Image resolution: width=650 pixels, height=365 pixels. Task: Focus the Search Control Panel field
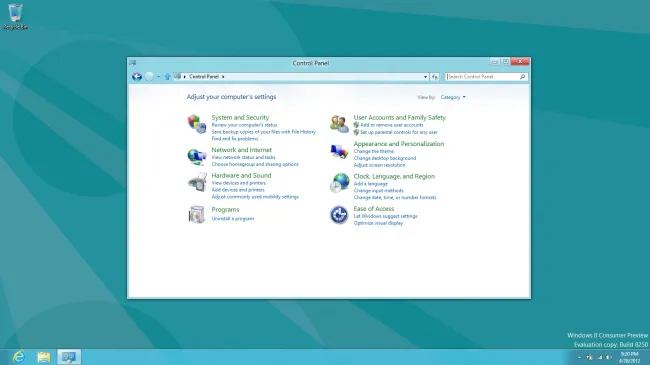pos(483,77)
